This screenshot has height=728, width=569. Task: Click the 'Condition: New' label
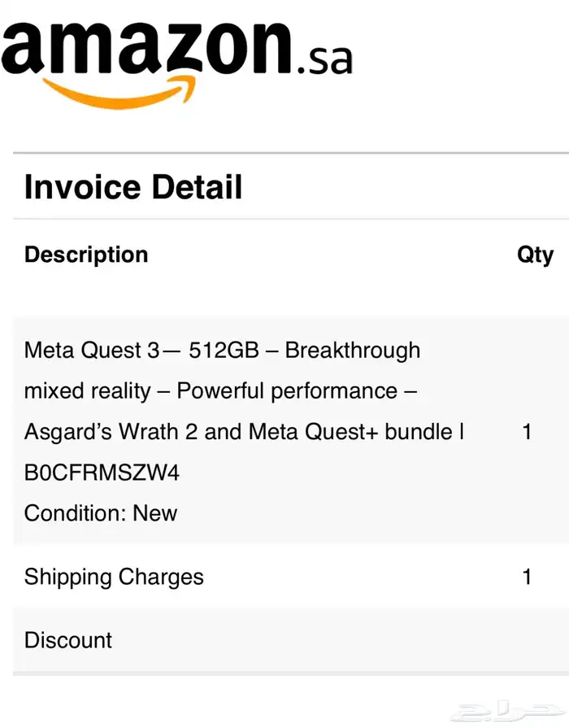pos(101,513)
